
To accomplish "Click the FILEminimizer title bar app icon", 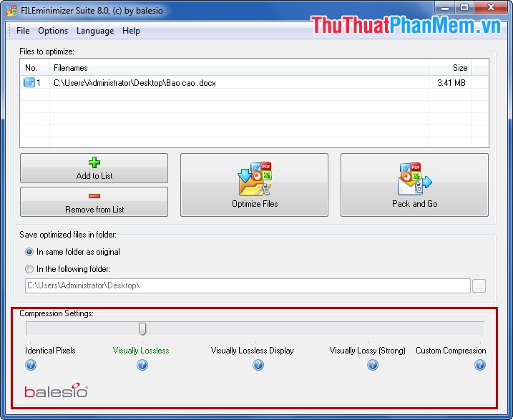I will pyautogui.click(x=11, y=11).
